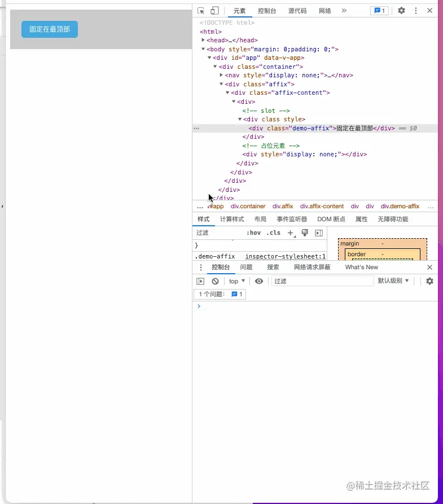Click the 1 个问题 issues button
The width and height of the screenshot is (443, 504).
click(x=220, y=294)
